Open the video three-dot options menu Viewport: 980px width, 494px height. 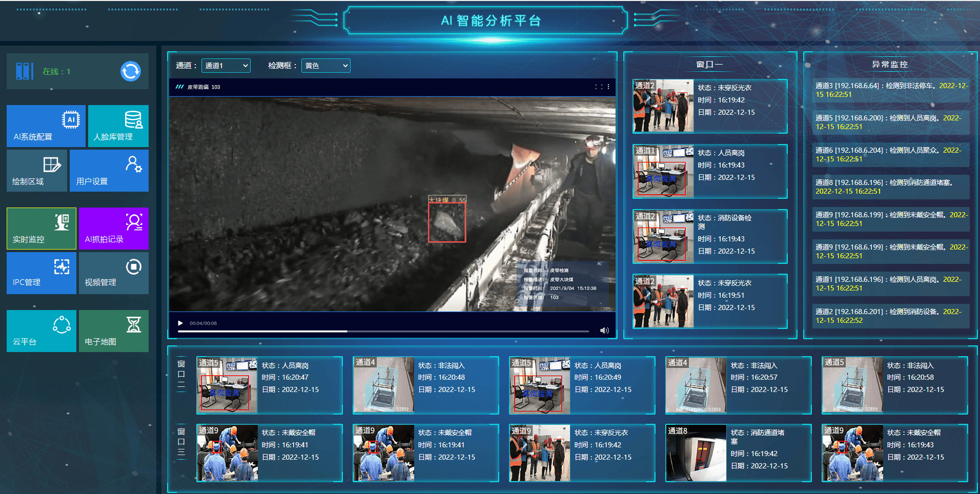[608, 87]
